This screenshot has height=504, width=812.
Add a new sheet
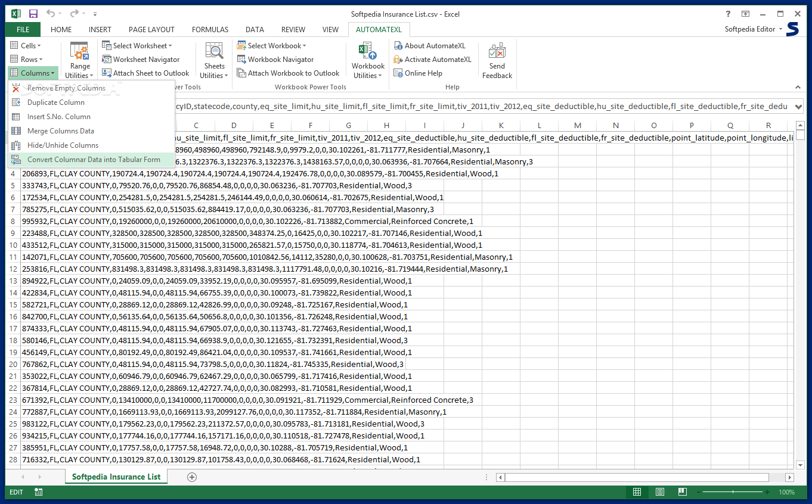coord(192,477)
